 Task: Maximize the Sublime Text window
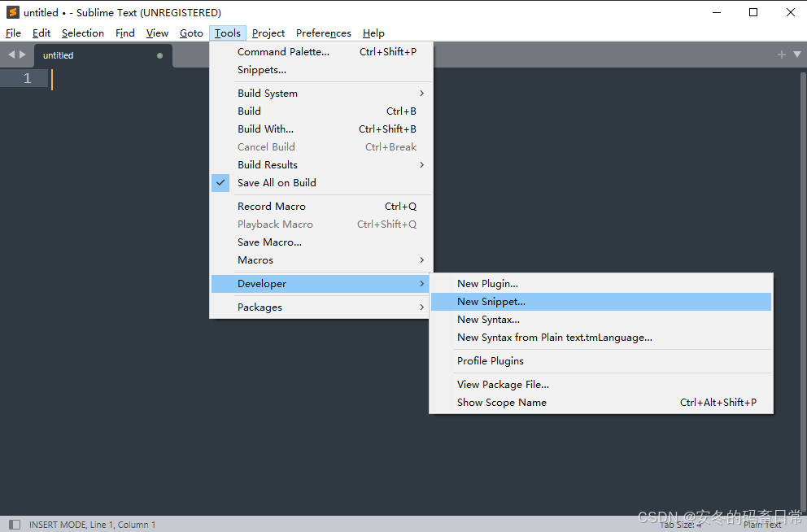(x=753, y=12)
